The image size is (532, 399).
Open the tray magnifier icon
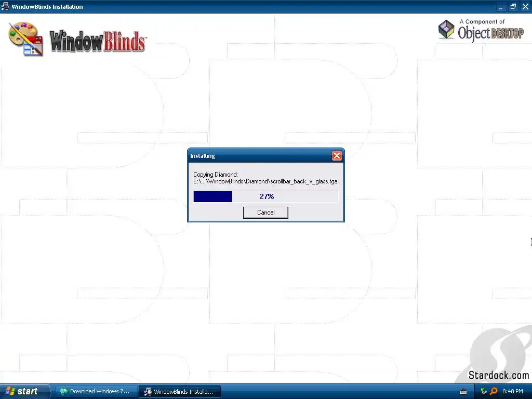click(x=494, y=391)
